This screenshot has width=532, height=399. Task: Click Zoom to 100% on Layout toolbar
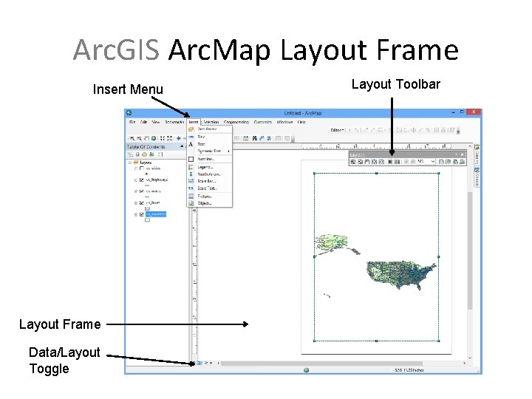[x=381, y=162]
